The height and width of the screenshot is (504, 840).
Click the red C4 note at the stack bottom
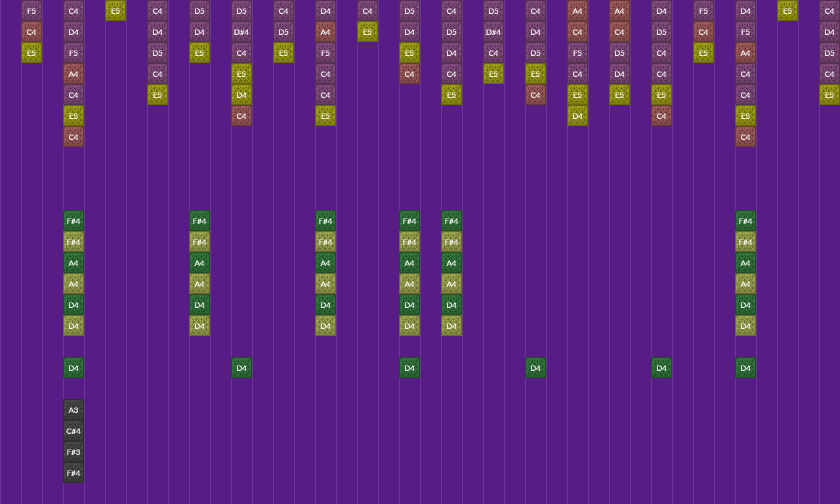[73, 136]
